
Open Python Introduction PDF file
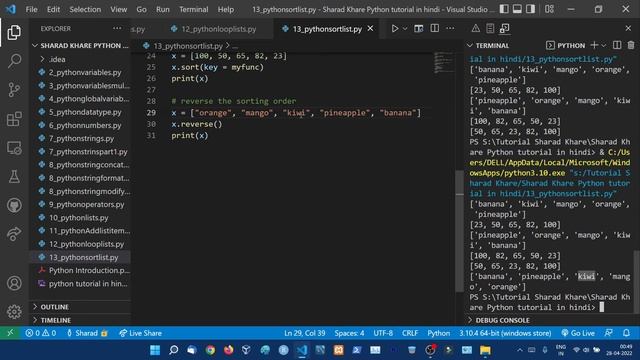pyautogui.click(x=80, y=271)
